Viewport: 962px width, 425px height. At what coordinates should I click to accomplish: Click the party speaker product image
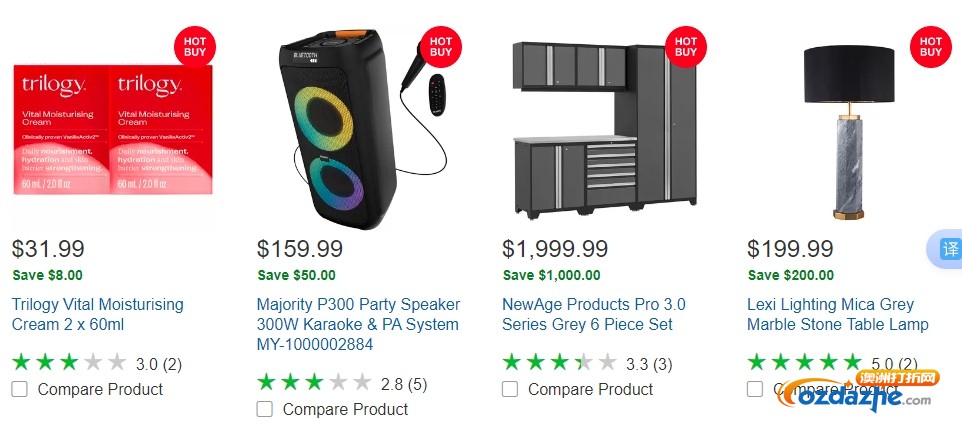[362, 129]
